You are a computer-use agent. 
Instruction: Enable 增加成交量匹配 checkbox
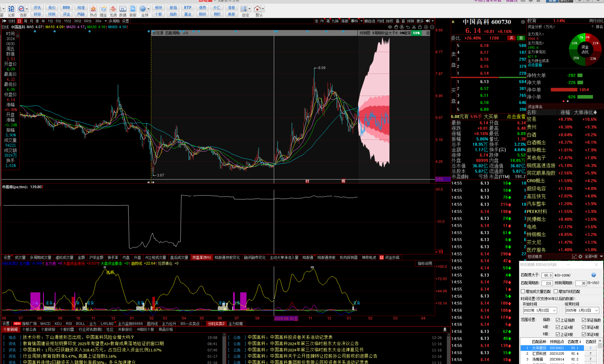click(523, 291)
